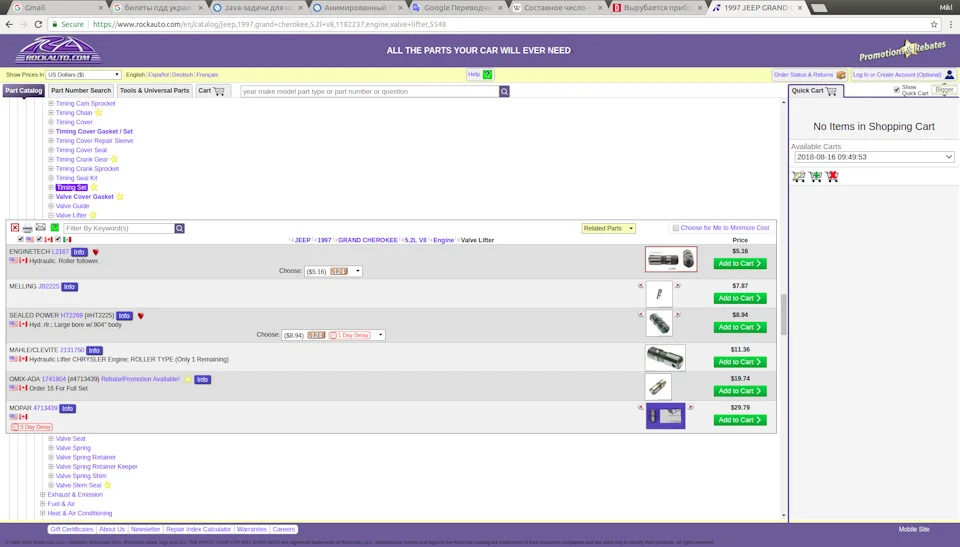This screenshot has height=547, width=960.
Task: Expand the Timing Cam Sprocket tree node
Action: tap(51, 104)
